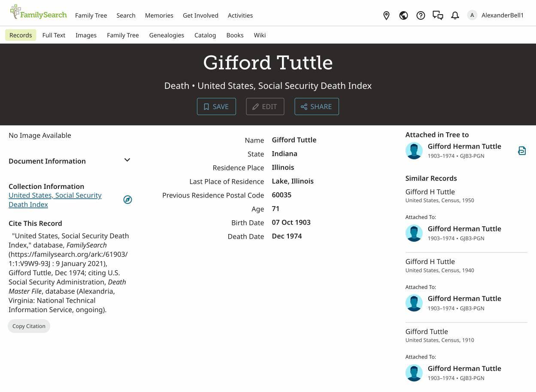Switch to the Books tab
Image resolution: width=536 pixels, height=392 pixels.
(x=235, y=35)
